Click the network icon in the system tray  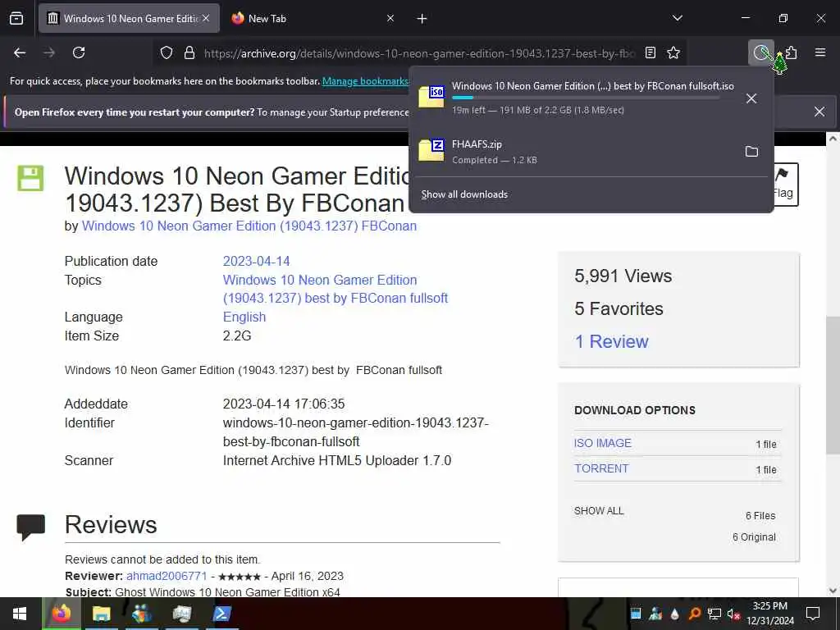click(x=714, y=614)
